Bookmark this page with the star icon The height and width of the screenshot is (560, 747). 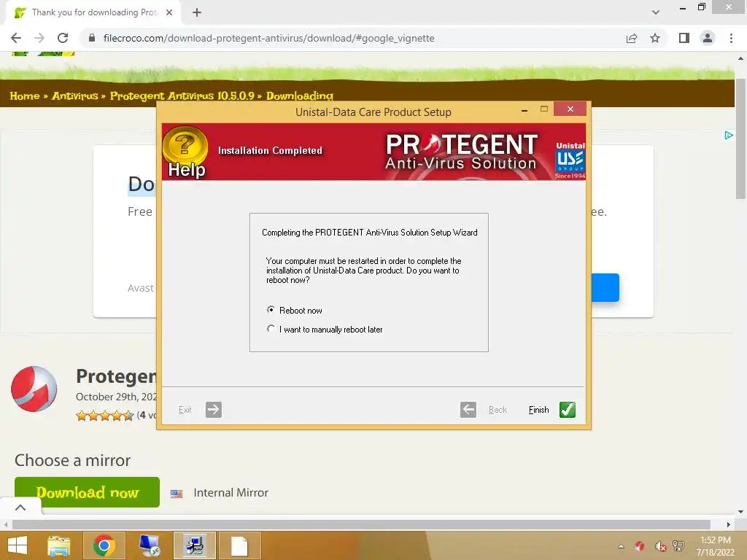point(655,38)
